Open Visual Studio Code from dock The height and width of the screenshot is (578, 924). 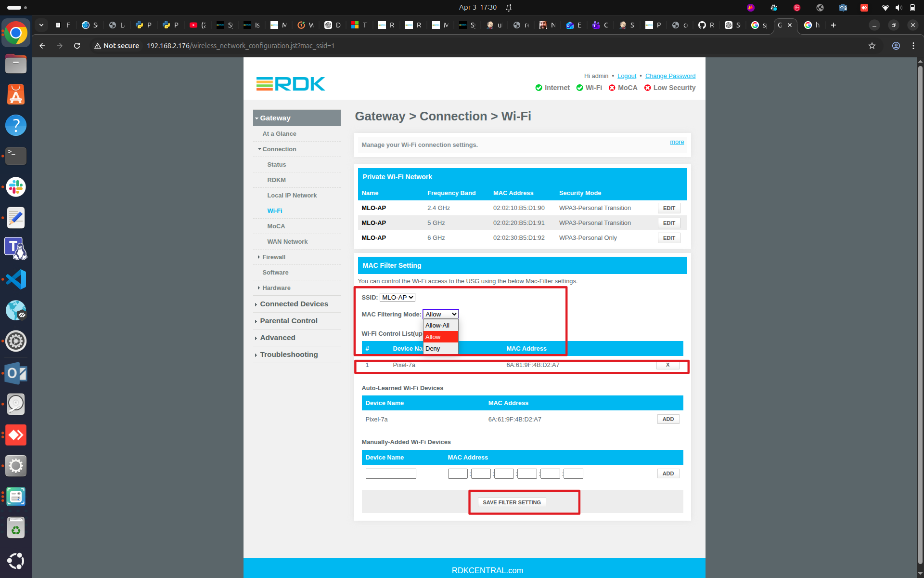click(x=16, y=279)
